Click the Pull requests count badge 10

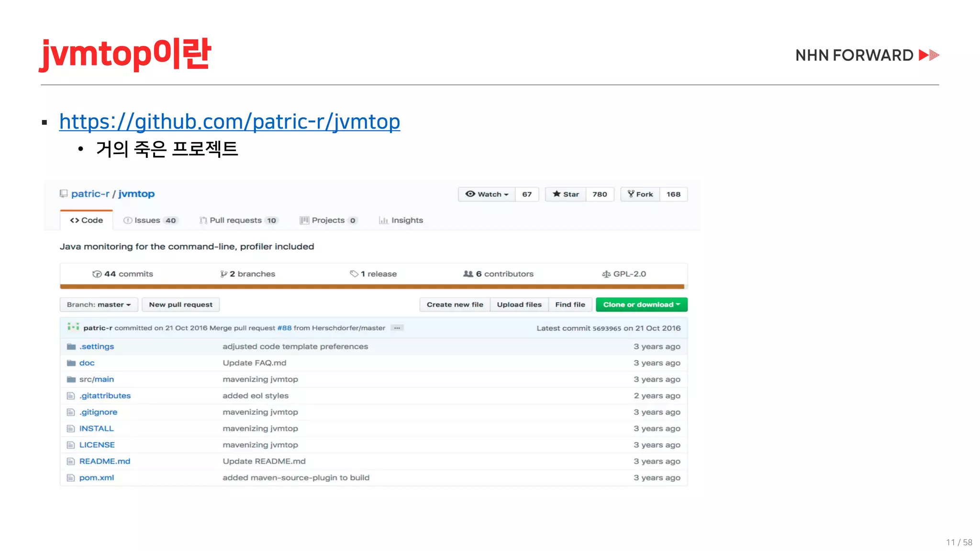coord(271,220)
